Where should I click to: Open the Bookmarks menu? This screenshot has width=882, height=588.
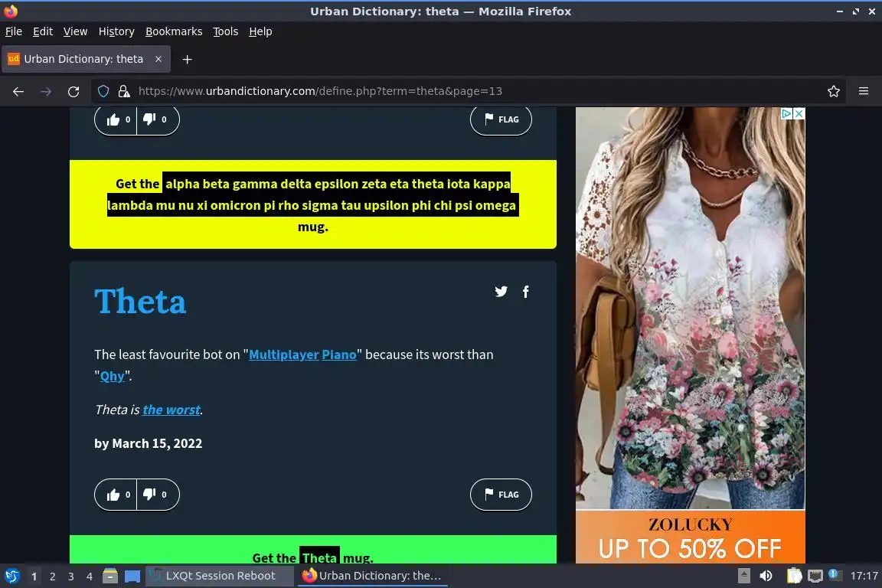[x=174, y=31]
